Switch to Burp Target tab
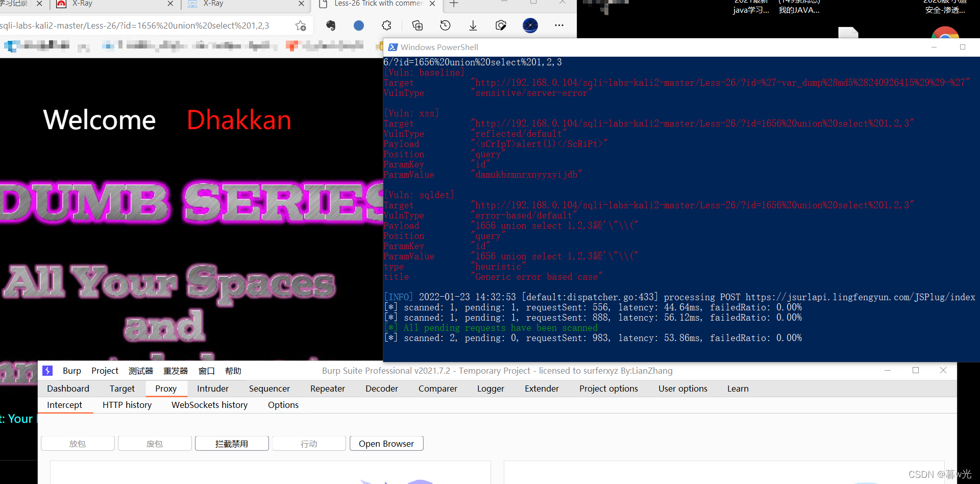The image size is (980, 484). pyautogui.click(x=122, y=389)
